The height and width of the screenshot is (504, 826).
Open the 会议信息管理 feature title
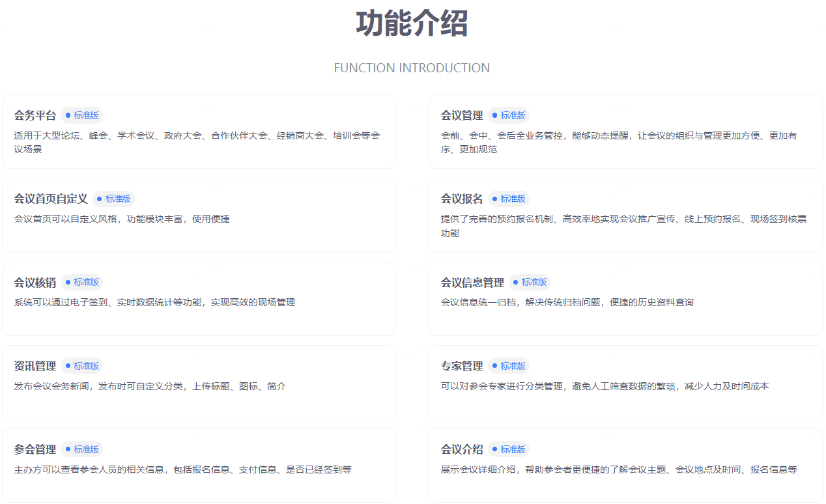click(x=472, y=283)
